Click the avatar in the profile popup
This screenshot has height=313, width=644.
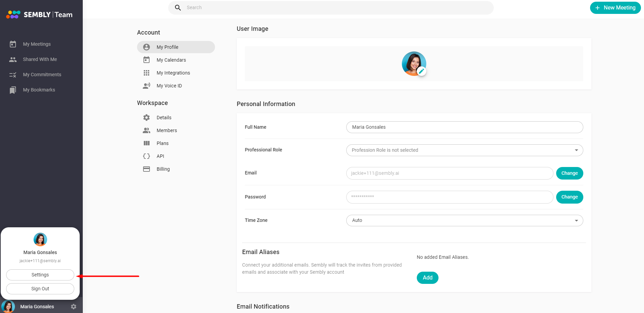point(40,239)
